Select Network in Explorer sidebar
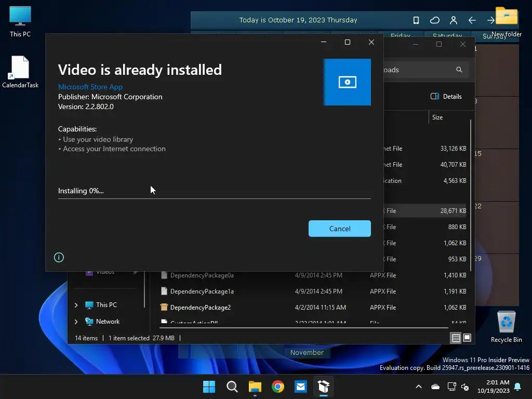 (102, 321)
